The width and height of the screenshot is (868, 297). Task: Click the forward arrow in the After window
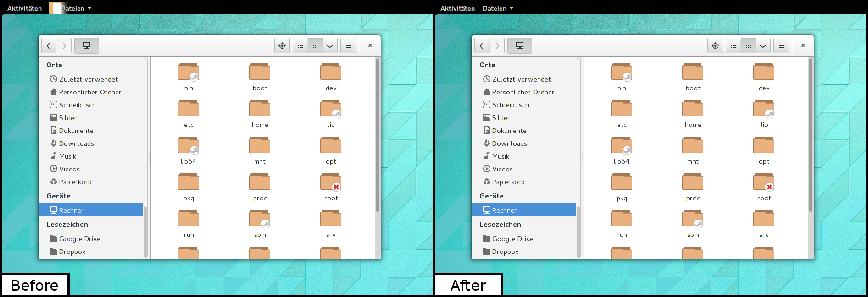pos(497,46)
